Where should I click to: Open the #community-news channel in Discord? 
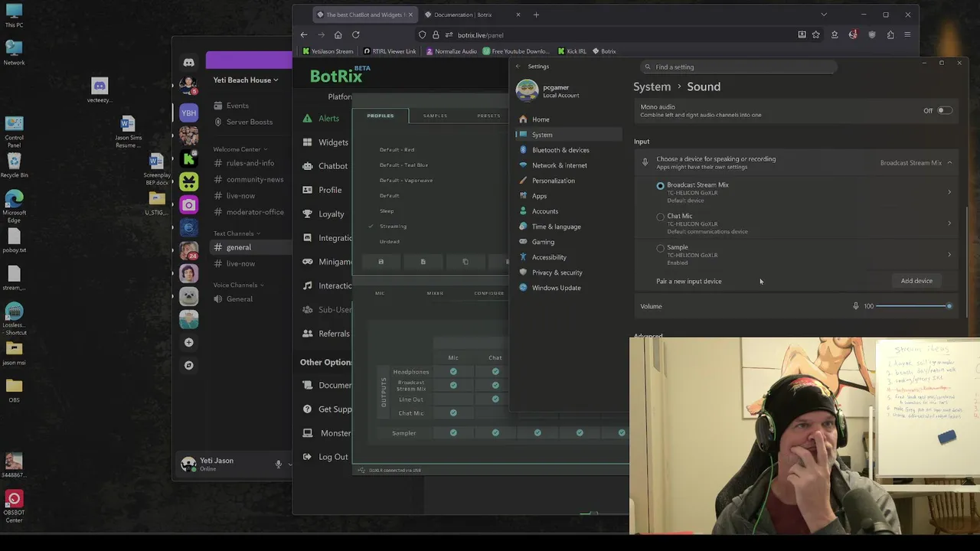[250, 179]
